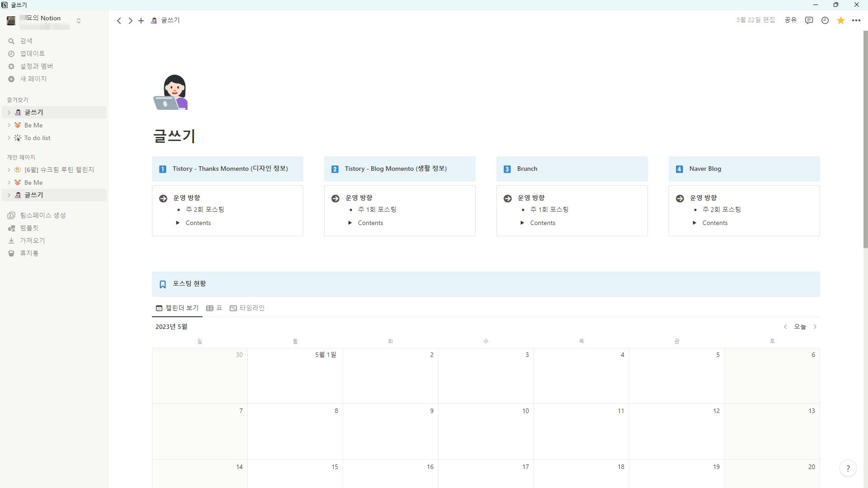Screen dimensions: 868x488
Task: Click the 공유 share button
Action: point(790,20)
